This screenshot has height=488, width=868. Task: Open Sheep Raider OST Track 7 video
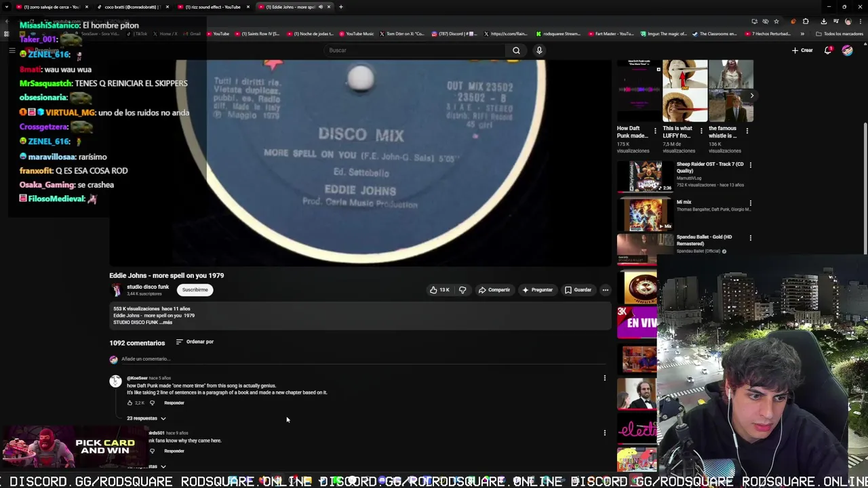710,167
